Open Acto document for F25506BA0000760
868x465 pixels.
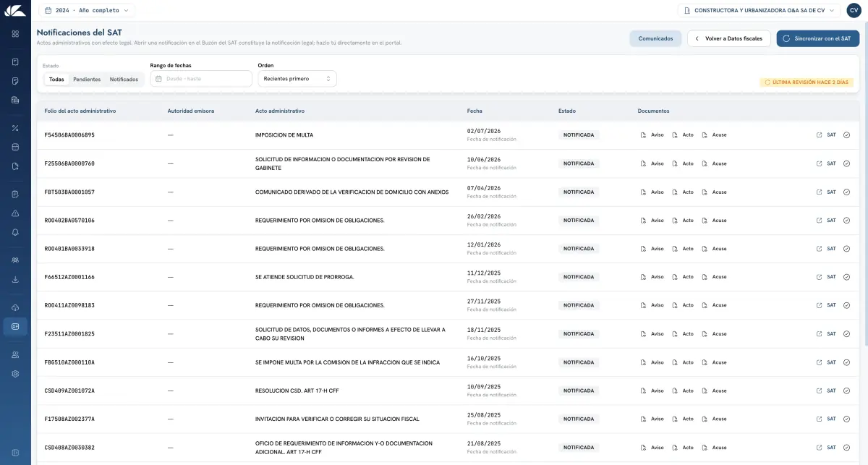click(x=684, y=163)
